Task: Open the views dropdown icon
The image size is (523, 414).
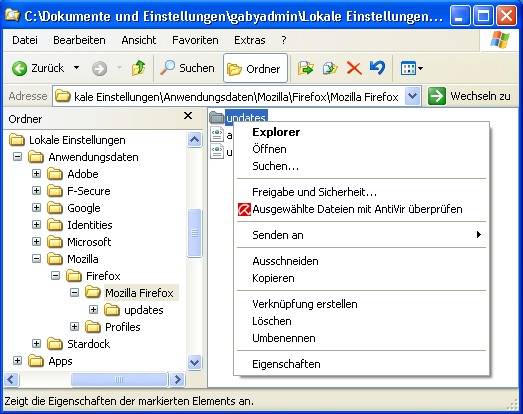Action: (411, 68)
